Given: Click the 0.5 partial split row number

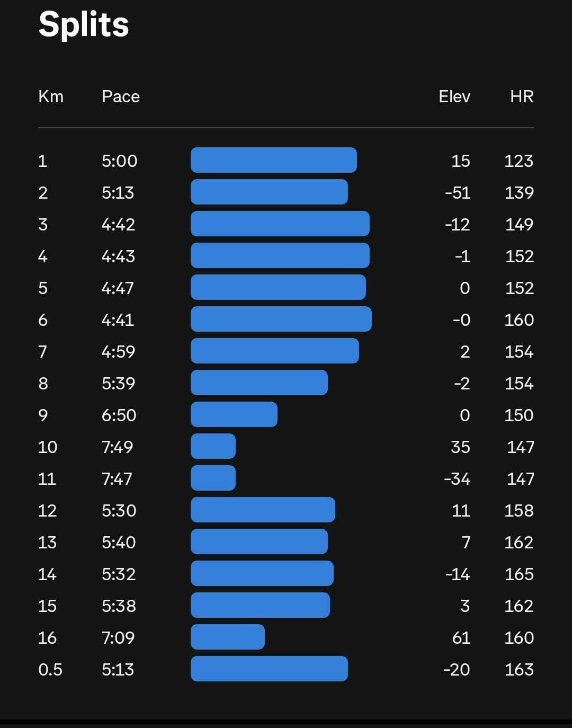Looking at the screenshot, I should pos(50,670).
